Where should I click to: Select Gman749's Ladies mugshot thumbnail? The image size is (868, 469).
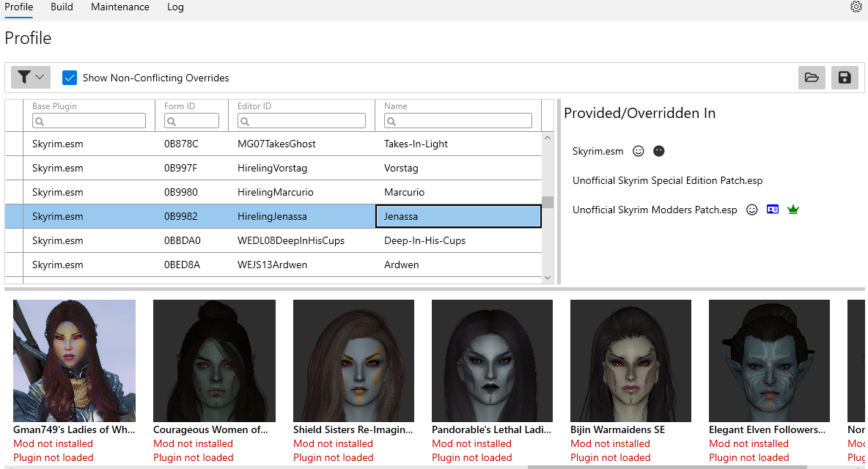tap(74, 361)
